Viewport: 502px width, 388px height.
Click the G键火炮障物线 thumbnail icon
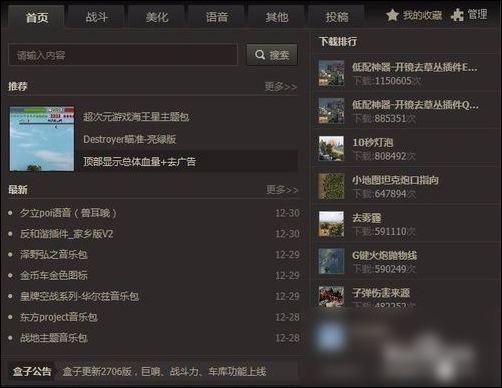point(331,261)
